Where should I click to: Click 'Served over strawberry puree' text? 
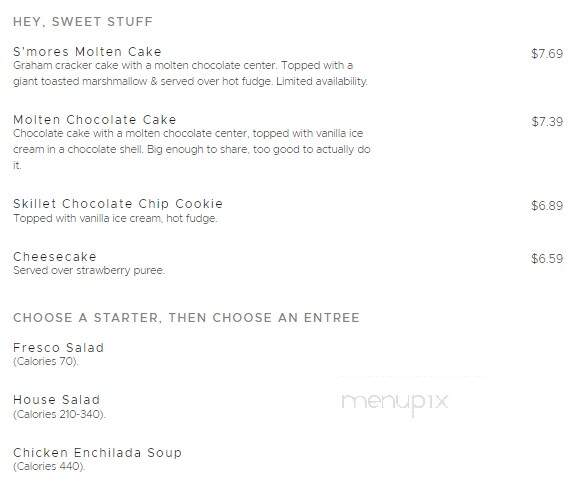coord(89,271)
